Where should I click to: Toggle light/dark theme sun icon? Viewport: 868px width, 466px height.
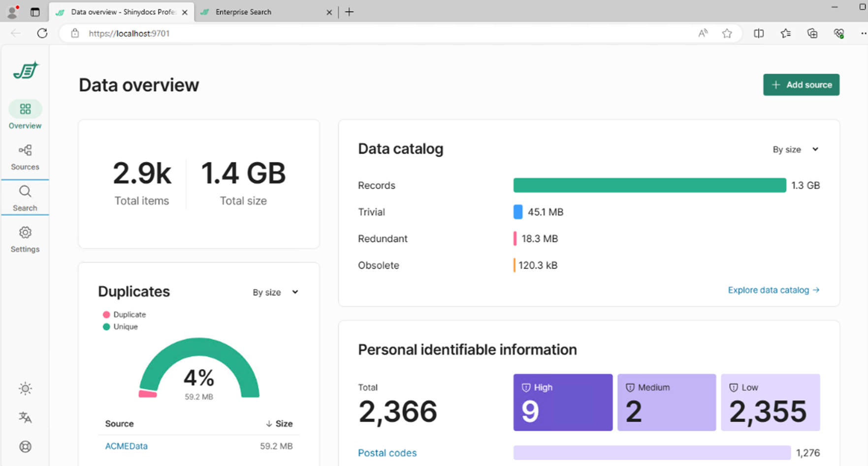[x=25, y=389]
